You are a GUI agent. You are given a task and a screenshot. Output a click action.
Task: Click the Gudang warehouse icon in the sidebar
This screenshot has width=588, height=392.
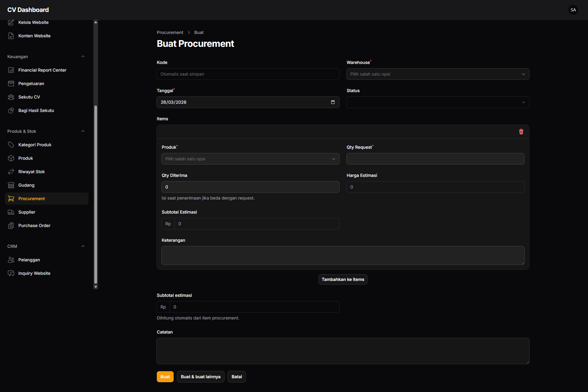[11, 185]
